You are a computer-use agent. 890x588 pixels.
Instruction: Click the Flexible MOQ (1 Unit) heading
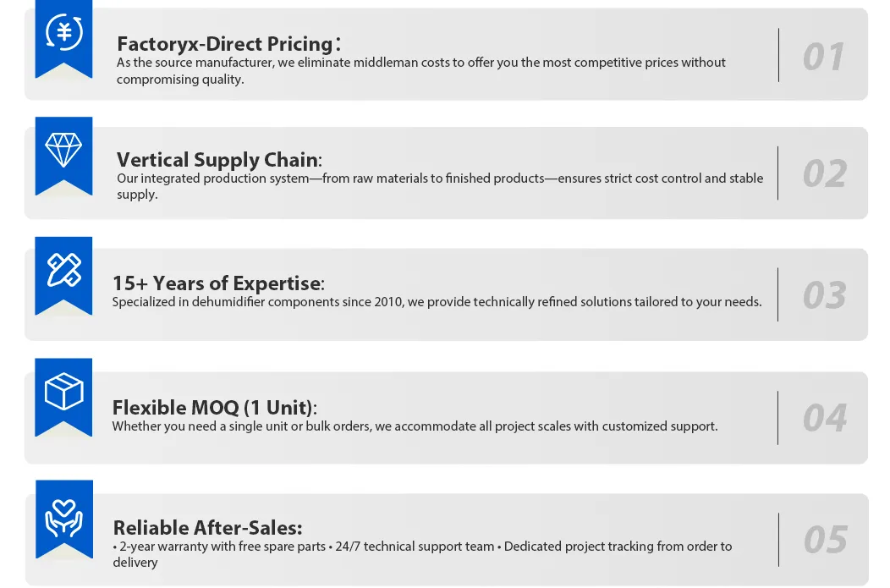[214, 408]
